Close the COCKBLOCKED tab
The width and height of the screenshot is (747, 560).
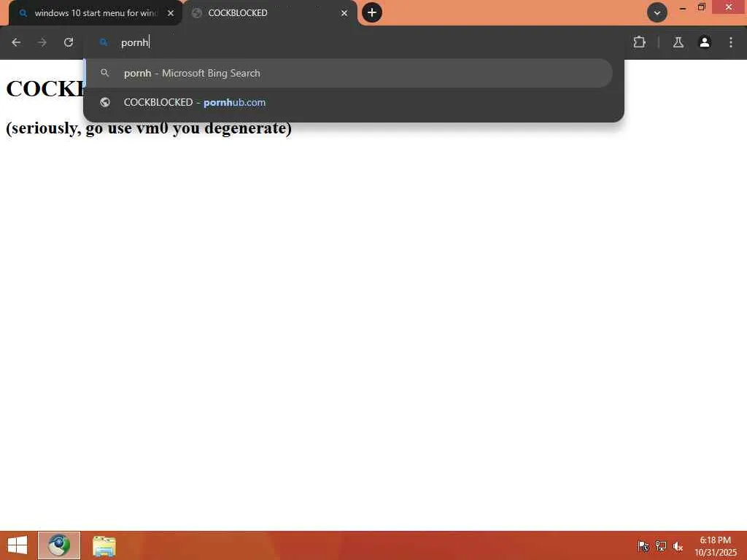(x=344, y=13)
